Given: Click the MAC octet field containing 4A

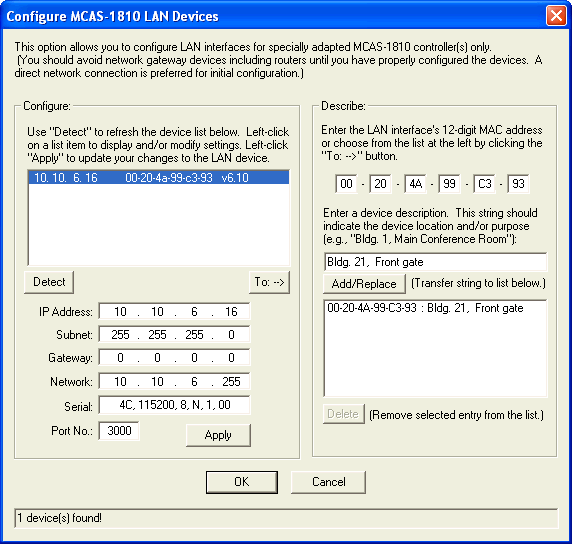Looking at the screenshot, I should tap(416, 184).
